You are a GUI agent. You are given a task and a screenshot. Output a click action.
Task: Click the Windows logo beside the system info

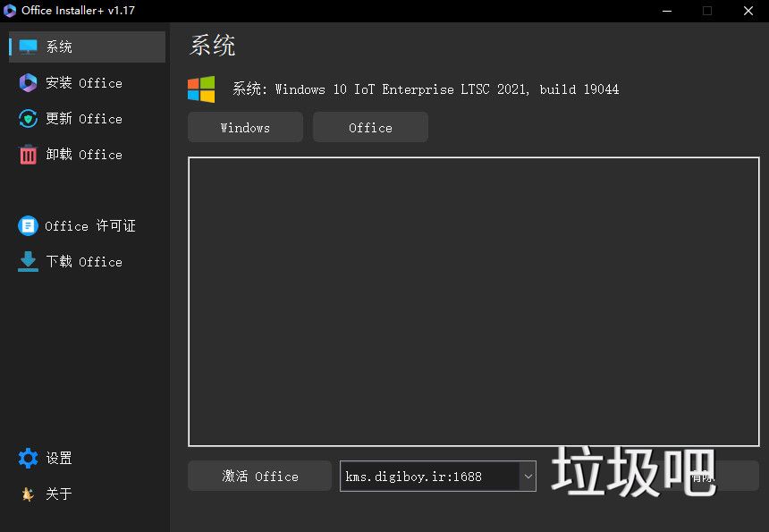tap(202, 89)
